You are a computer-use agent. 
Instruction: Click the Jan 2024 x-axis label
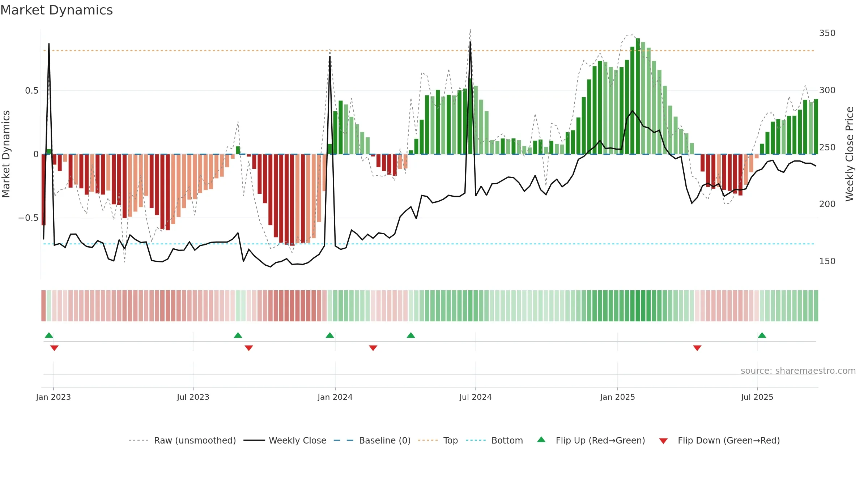(335, 397)
